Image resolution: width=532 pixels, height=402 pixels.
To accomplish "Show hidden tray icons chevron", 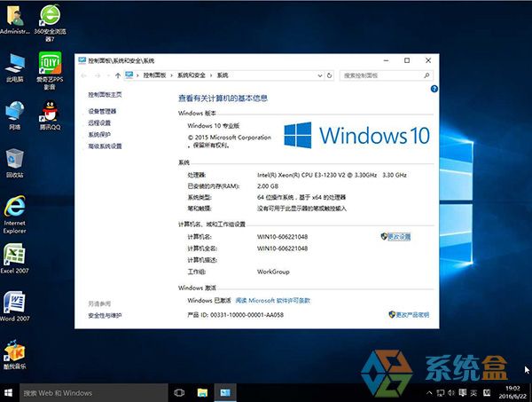I will [429, 393].
